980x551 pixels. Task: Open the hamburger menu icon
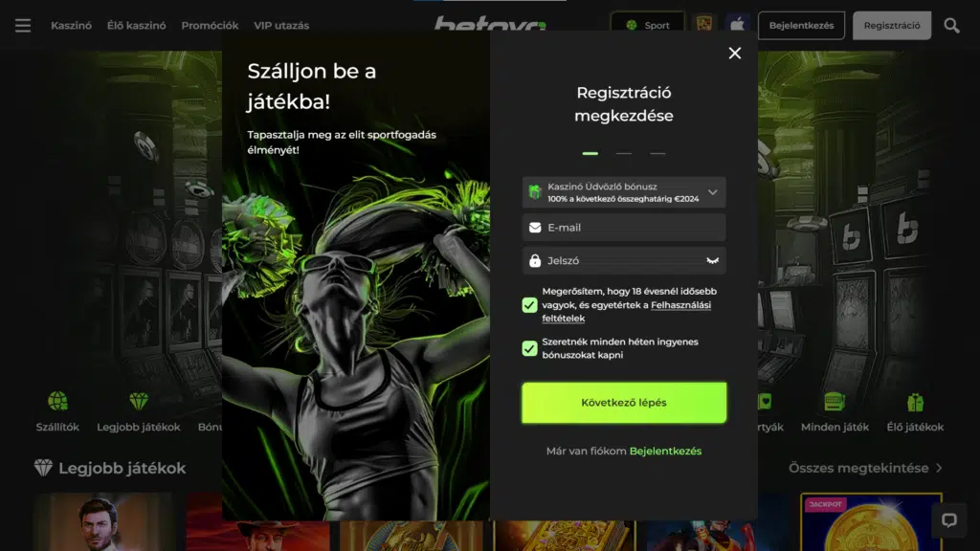pos(23,26)
